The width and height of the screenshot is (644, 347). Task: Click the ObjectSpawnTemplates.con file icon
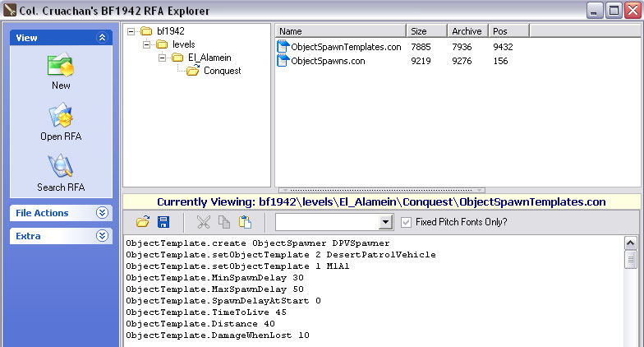click(283, 46)
